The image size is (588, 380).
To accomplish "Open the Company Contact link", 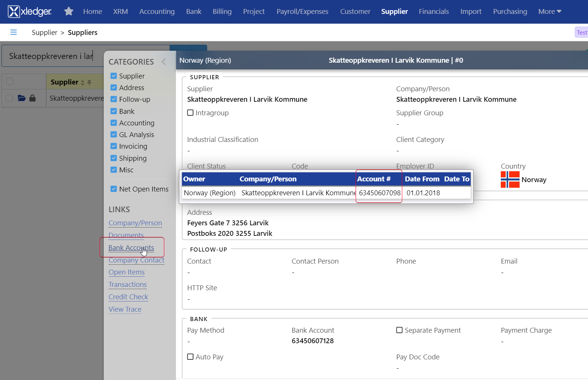I will point(136,260).
